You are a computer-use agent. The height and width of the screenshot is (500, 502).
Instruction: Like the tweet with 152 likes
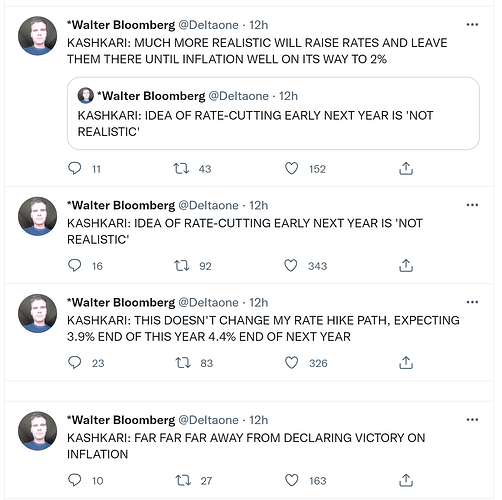[291, 169]
